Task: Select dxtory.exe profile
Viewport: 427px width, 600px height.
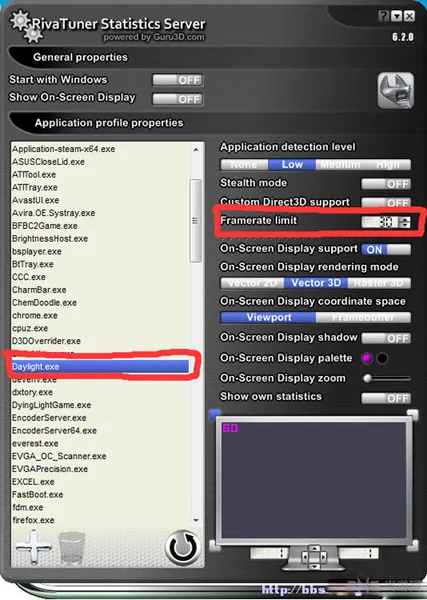Action: [x=33, y=392]
